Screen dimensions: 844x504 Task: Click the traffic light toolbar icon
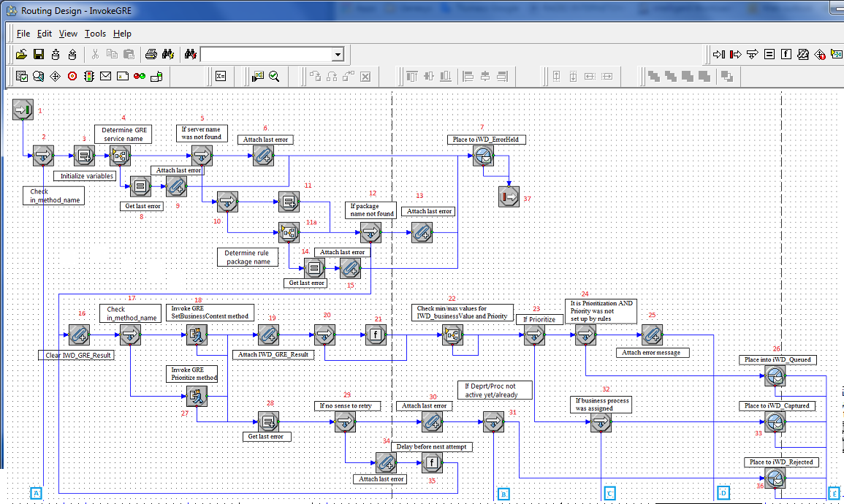coord(89,76)
